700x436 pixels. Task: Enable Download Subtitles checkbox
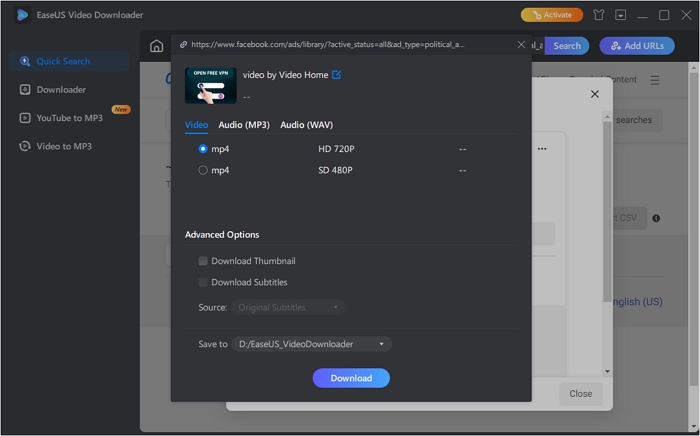click(203, 282)
